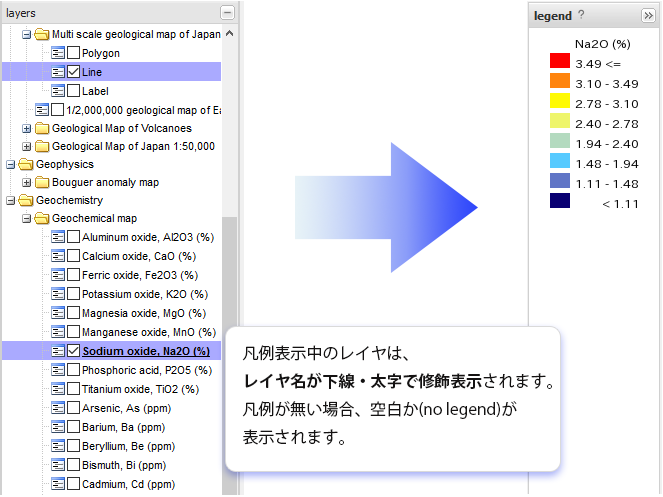Expand Geological Map of Japan 1:50,000
Viewport: 663px width, 497px height.
click(x=27, y=146)
